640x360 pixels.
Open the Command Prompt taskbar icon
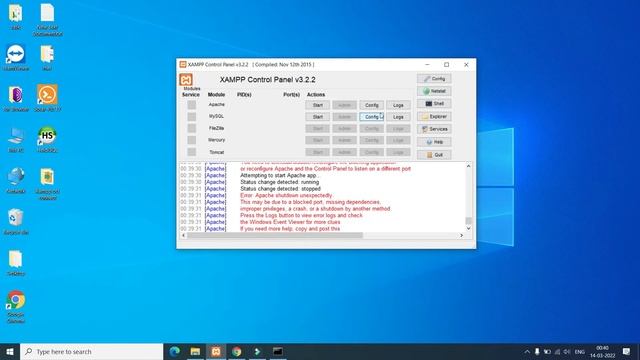tap(278, 351)
